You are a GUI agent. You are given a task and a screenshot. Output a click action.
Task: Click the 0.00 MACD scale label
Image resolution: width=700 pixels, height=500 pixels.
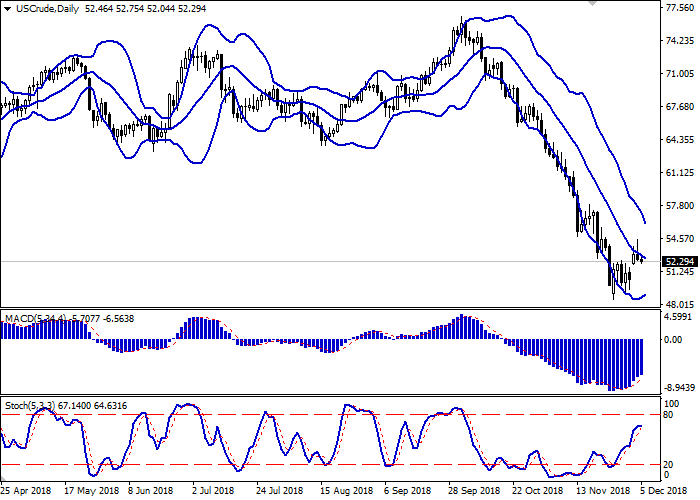[673, 340]
